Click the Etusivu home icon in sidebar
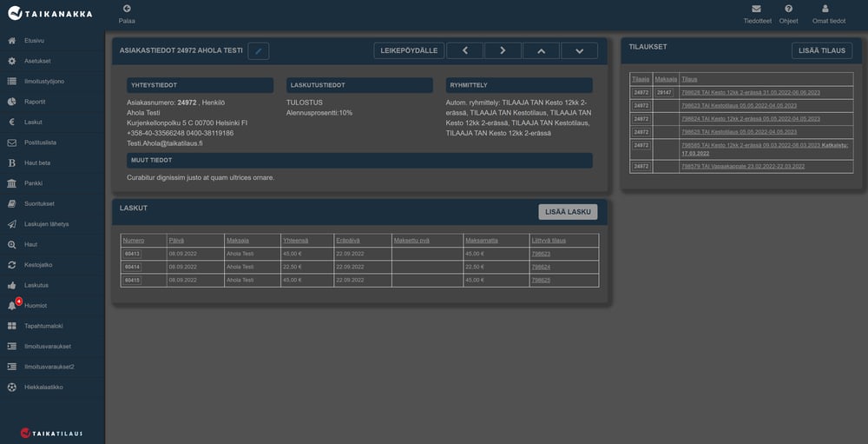868x444 pixels. click(x=11, y=41)
